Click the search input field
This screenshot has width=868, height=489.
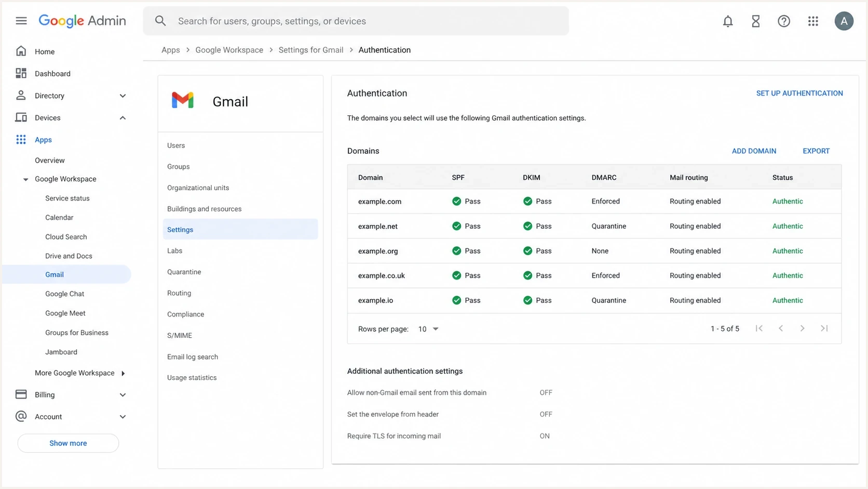click(356, 21)
